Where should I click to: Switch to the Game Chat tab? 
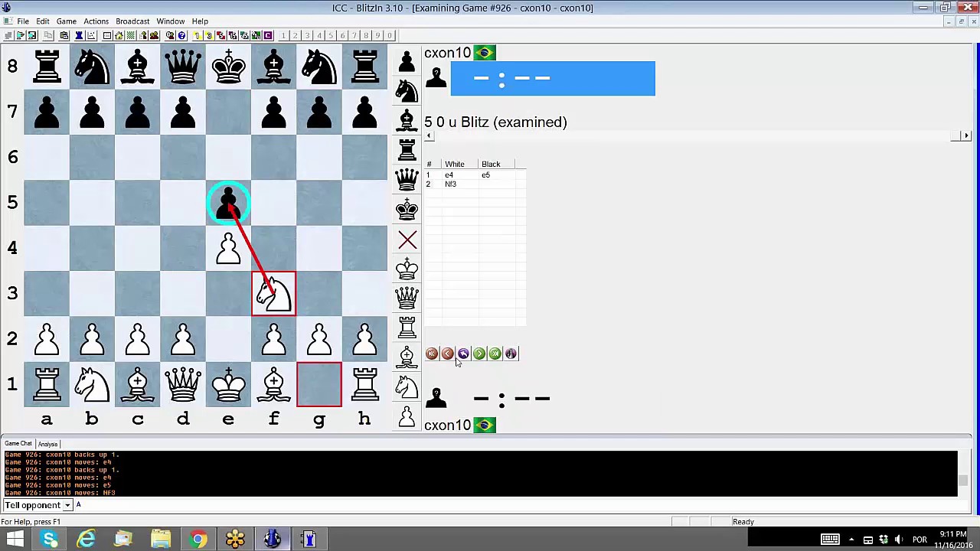click(18, 444)
